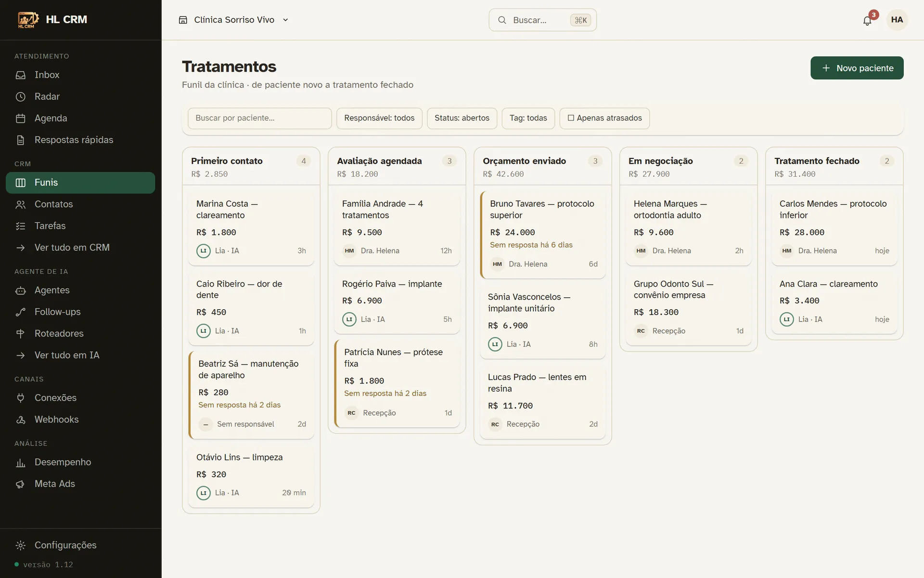Open the Ana Clara clareamento card
The height and width of the screenshot is (578, 924).
coord(834,302)
